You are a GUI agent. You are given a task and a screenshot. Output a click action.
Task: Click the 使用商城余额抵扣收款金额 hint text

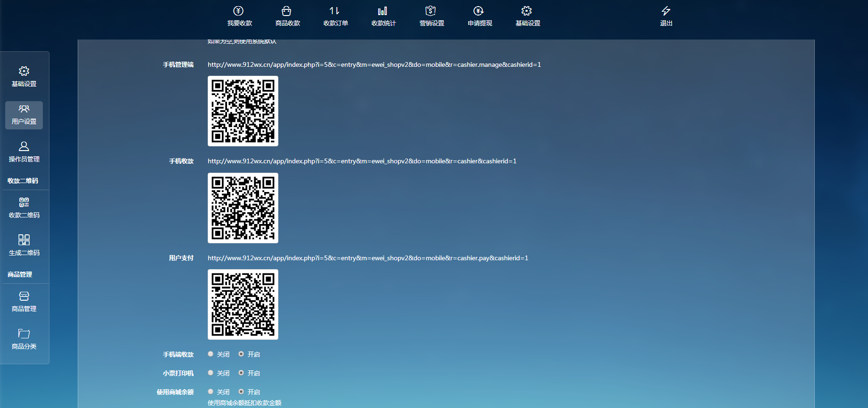pos(244,403)
